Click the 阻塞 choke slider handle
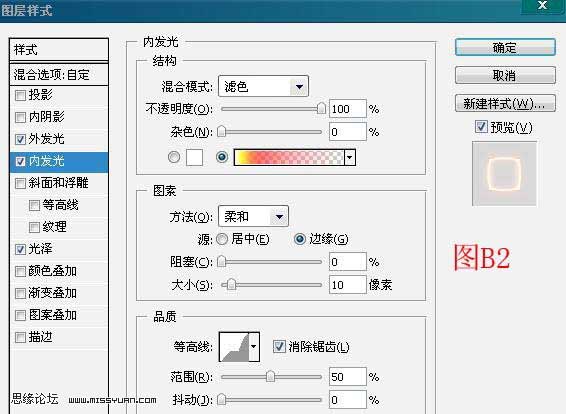The image size is (566, 414). (x=222, y=262)
